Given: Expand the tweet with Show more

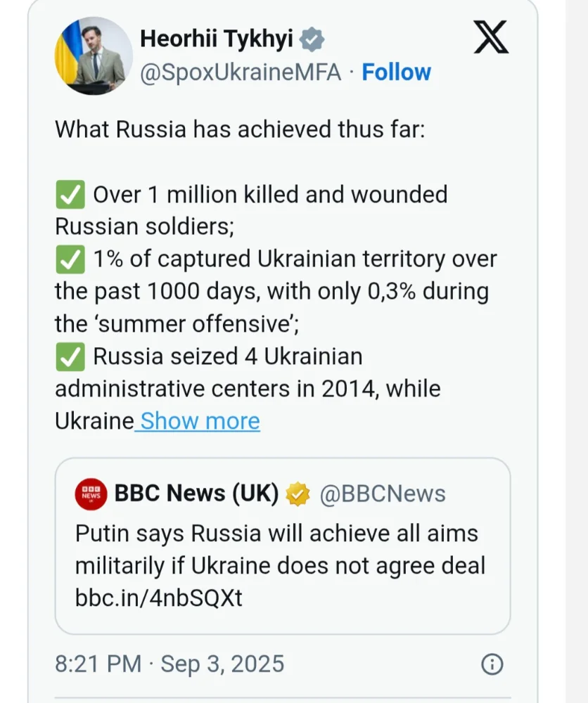Looking at the screenshot, I should [200, 421].
